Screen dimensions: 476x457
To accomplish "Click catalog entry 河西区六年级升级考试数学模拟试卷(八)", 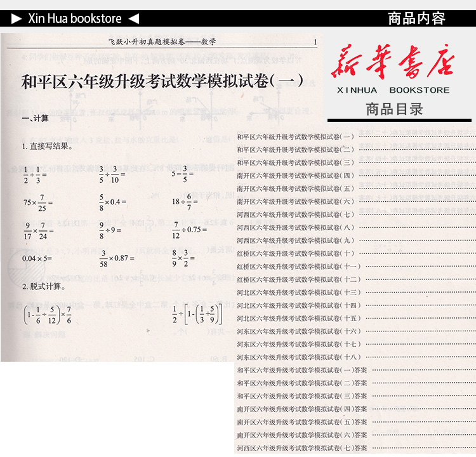I will (x=295, y=228).
